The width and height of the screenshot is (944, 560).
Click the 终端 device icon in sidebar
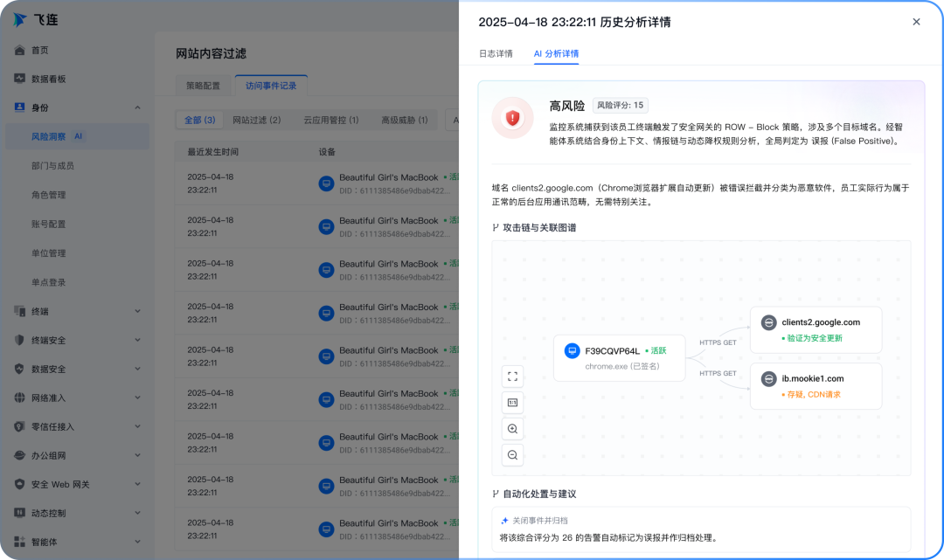(x=20, y=311)
